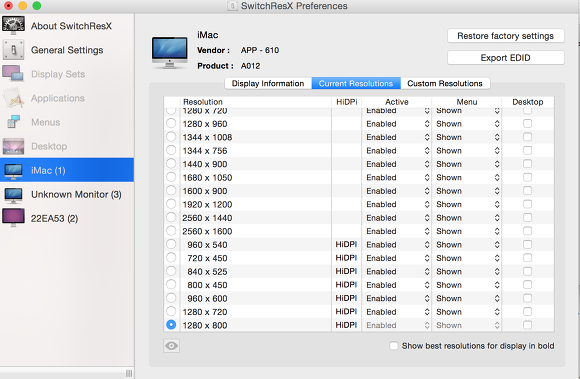Image resolution: width=580 pixels, height=379 pixels.
Task: Select the Unknown Monitor (3) icon
Action: pyautogui.click(x=13, y=195)
